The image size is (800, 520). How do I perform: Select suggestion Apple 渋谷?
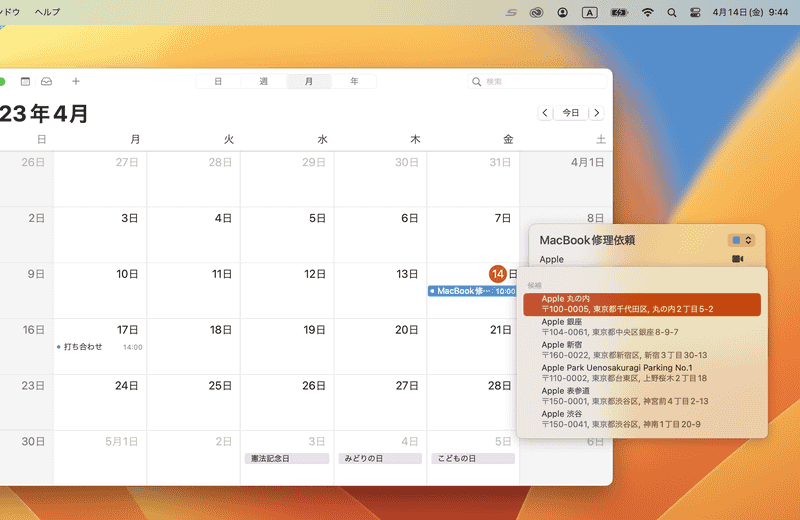[642, 419]
